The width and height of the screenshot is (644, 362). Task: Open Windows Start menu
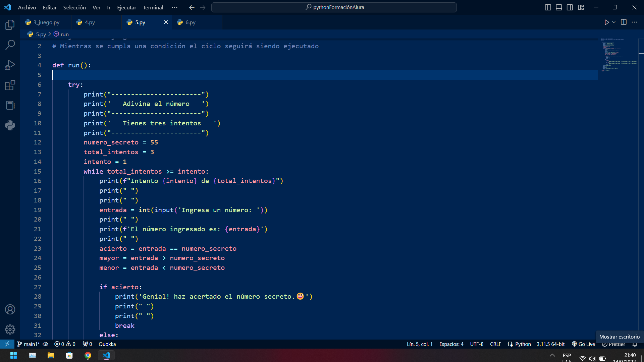14,355
